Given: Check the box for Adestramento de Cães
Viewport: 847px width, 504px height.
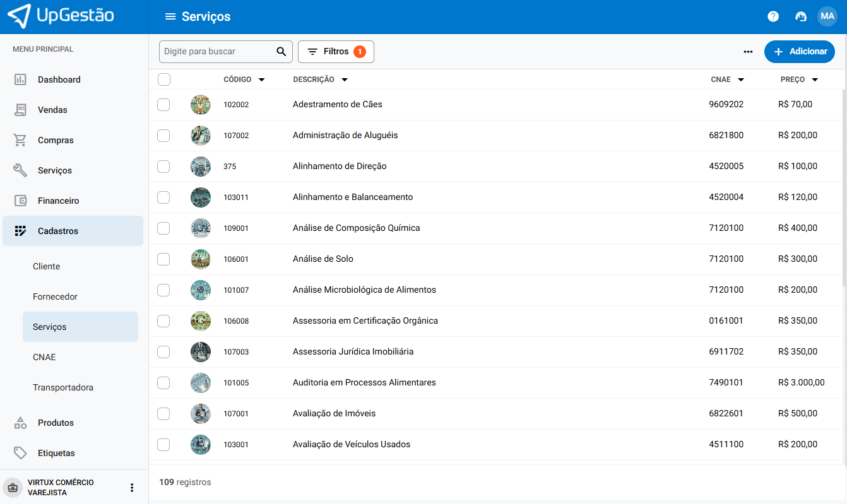Looking at the screenshot, I should coord(163,105).
